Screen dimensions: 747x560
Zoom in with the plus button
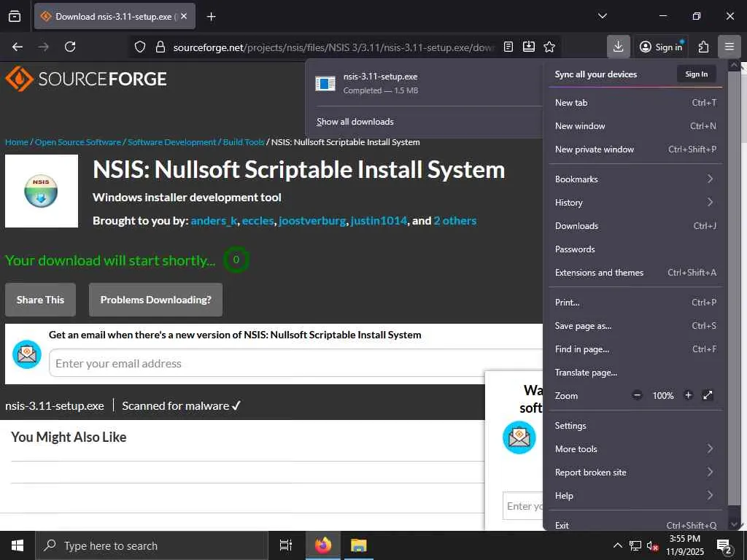click(x=688, y=395)
